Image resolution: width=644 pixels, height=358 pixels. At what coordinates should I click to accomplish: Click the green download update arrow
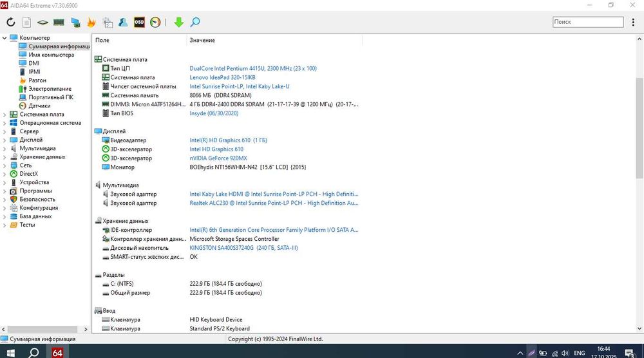[178, 22]
